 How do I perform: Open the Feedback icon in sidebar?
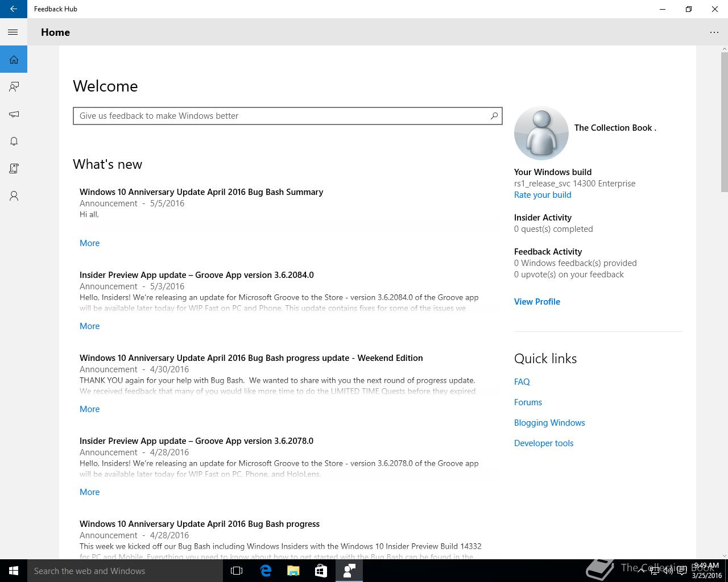pos(14,86)
